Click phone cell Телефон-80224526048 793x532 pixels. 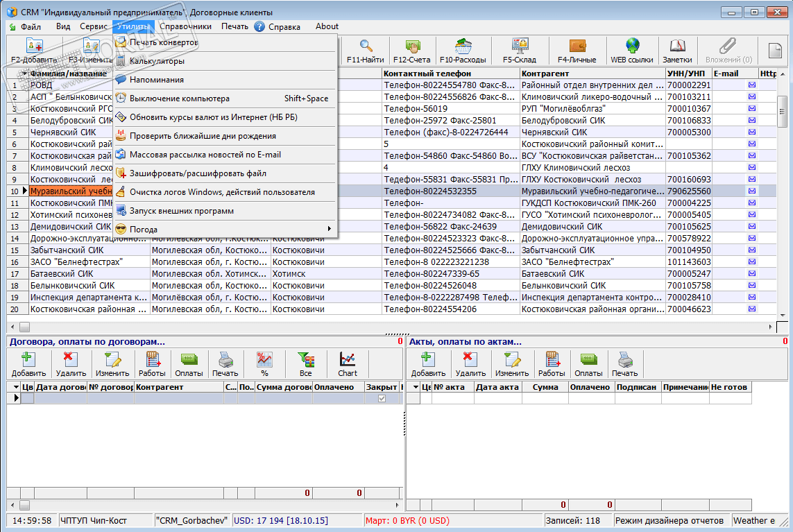click(x=450, y=286)
